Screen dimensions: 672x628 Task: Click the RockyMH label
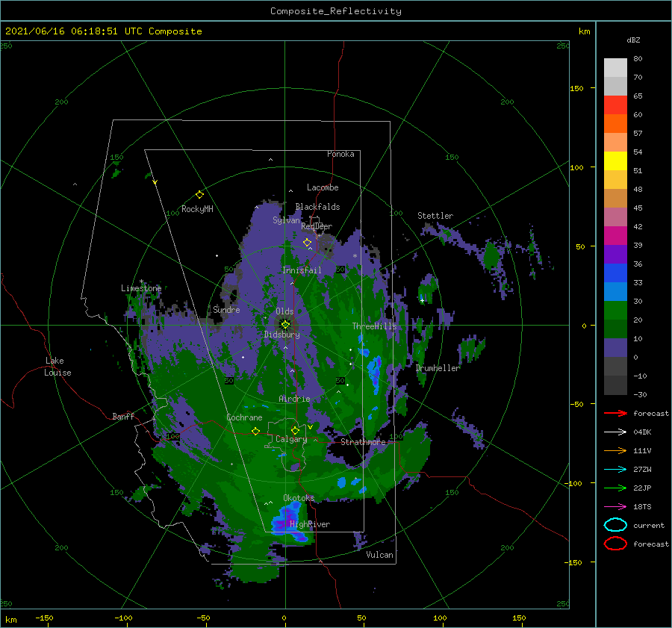197,209
